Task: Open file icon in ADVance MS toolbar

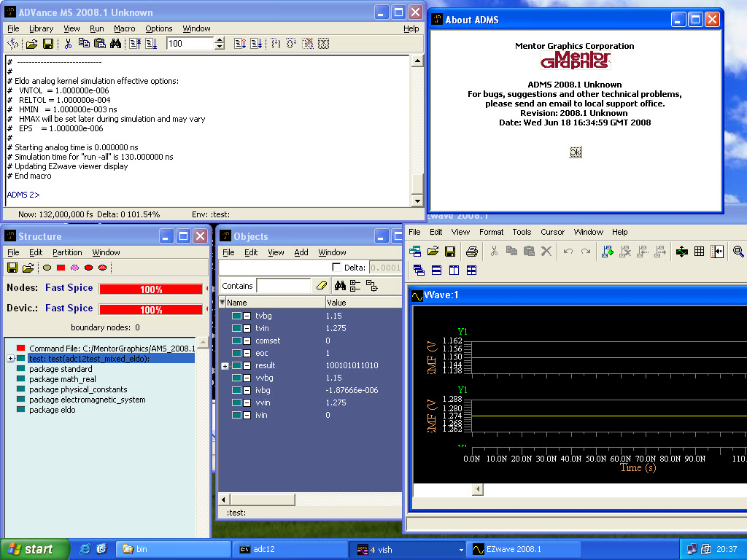Action: (x=31, y=44)
